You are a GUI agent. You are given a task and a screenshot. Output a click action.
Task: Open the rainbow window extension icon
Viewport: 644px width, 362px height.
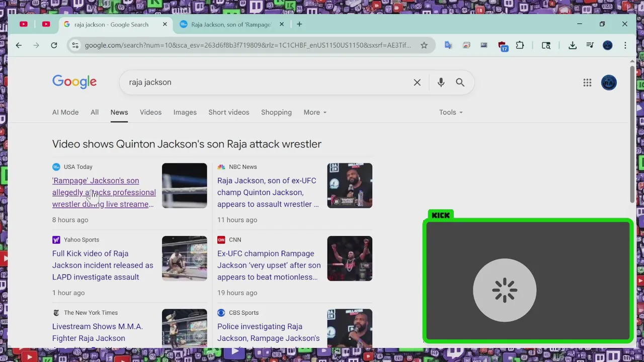tap(466, 45)
